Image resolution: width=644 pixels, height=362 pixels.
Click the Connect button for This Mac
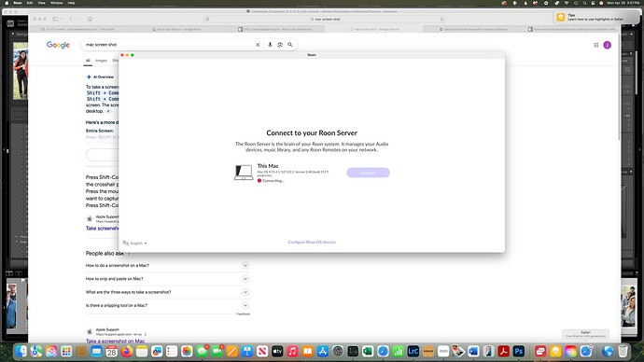pos(368,173)
